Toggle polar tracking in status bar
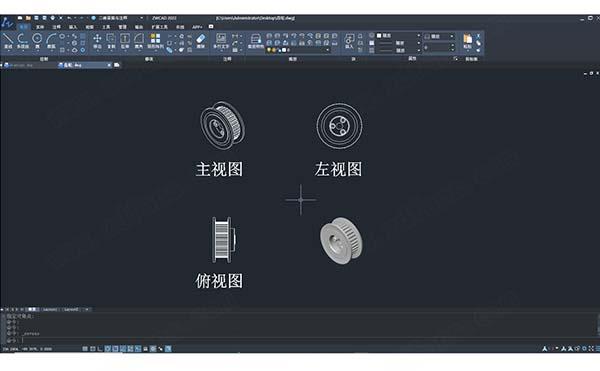This screenshot has width=600, height=371. coord(108,348)
